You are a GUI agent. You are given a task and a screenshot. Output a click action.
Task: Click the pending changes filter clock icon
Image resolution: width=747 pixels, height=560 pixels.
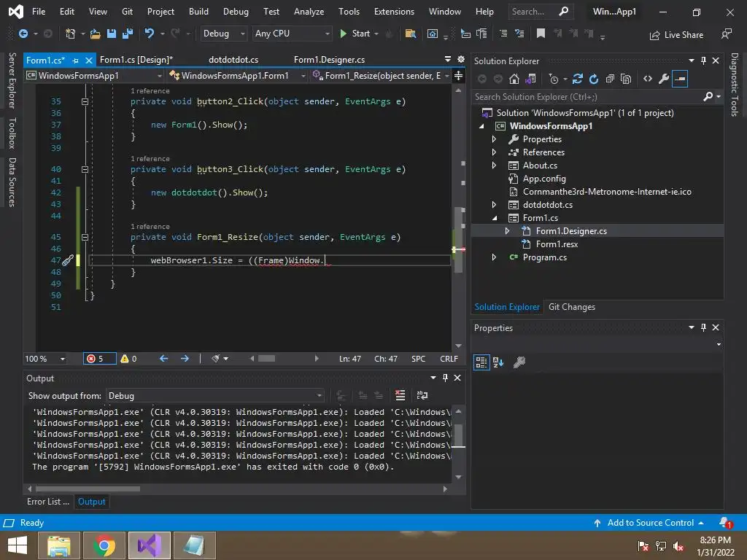554,79
